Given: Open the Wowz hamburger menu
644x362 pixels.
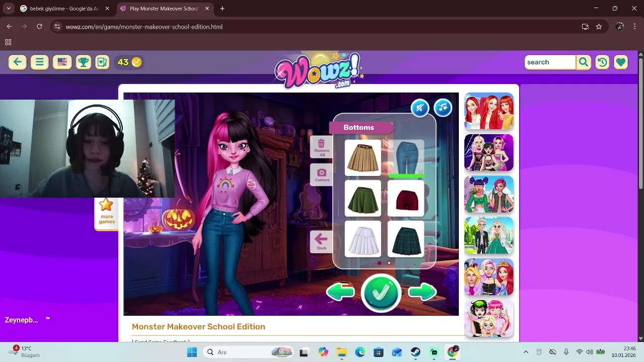Looking at the screenshot, I should [40, 62].
